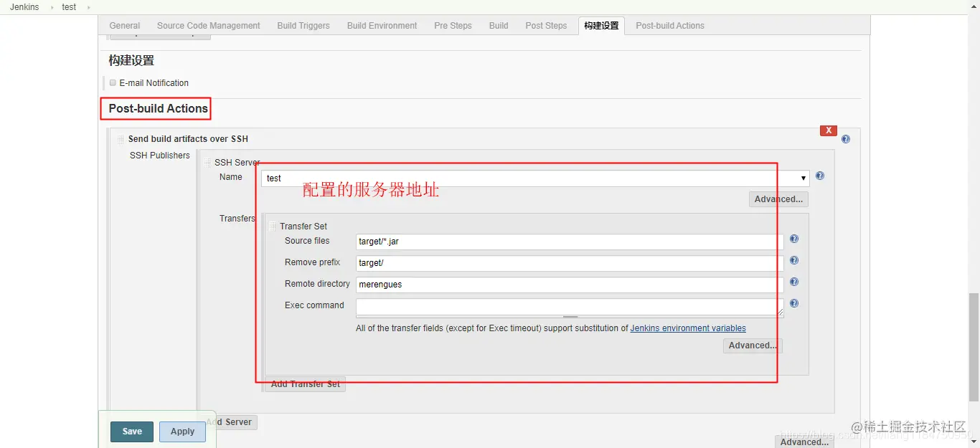Open the SSH Server Name dropdown

[x=535, y=178]
